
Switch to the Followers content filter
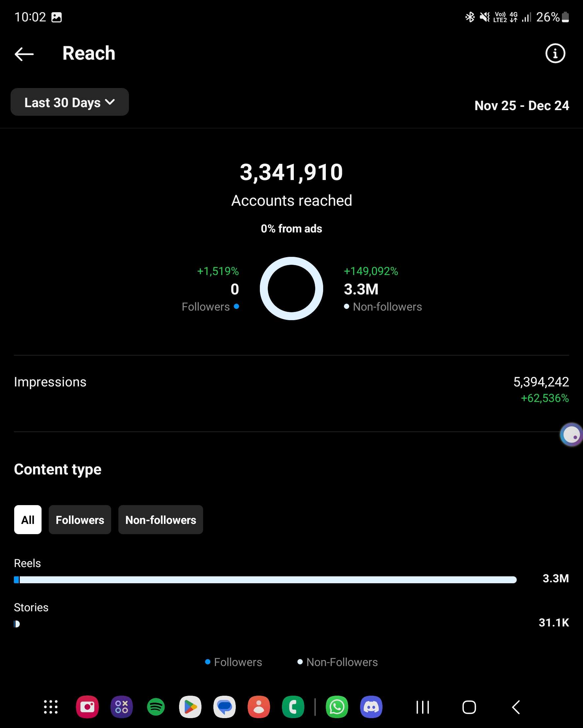tap(80, 520)
